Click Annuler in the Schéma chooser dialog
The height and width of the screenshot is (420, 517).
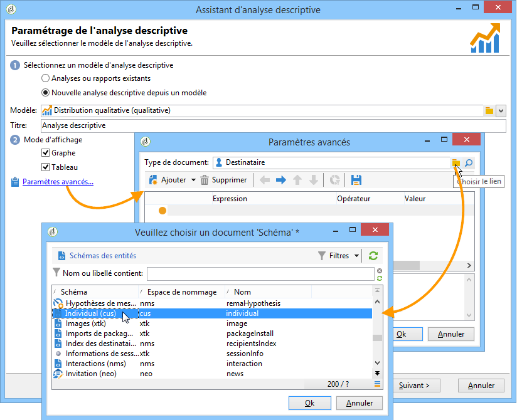point(359,403)
